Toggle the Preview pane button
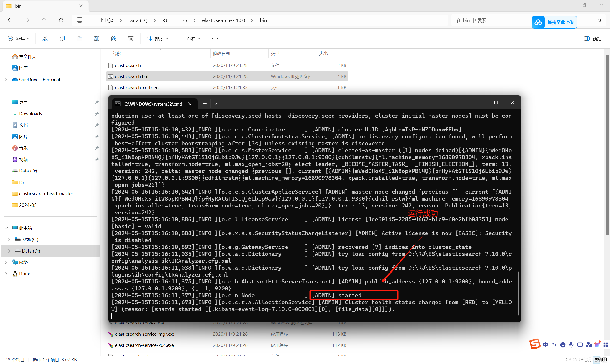This screenshot has width=610, height=364. click(x=592, y=39)
